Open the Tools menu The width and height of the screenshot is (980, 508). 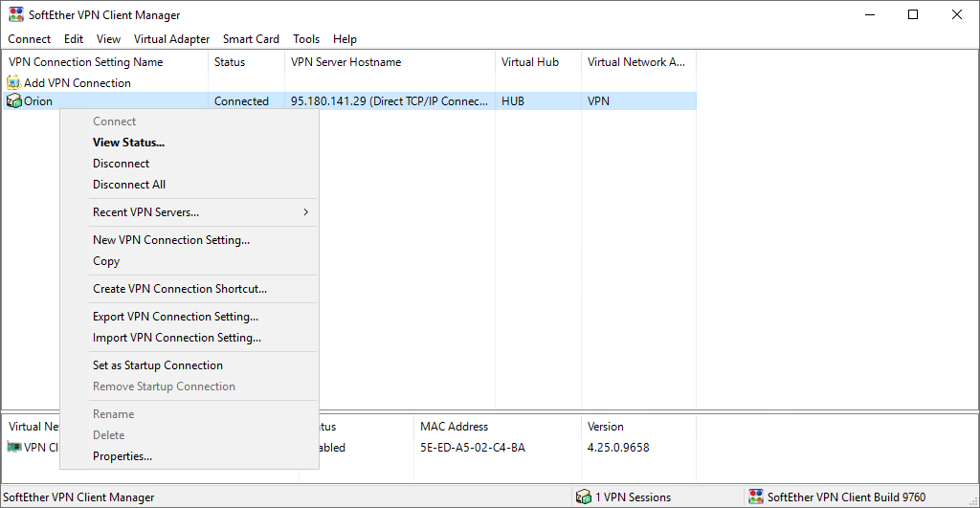pyautogui.click(x=306, y=38)
